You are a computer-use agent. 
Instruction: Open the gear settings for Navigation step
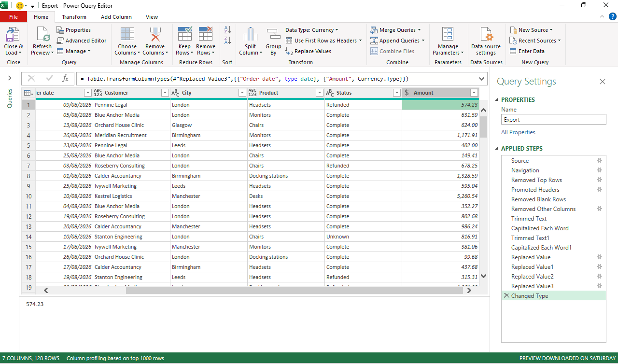(600, 170)
